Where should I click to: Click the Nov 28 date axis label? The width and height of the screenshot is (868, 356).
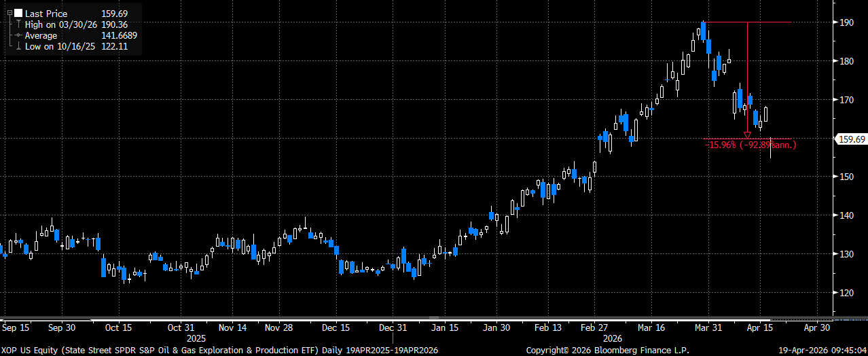coord(278,327)
